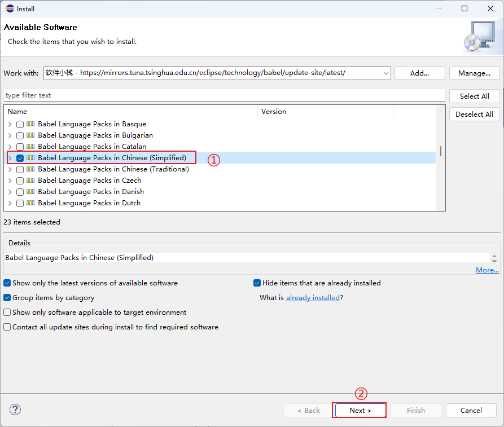Click category icon for Danish language pack

point(30,191)
